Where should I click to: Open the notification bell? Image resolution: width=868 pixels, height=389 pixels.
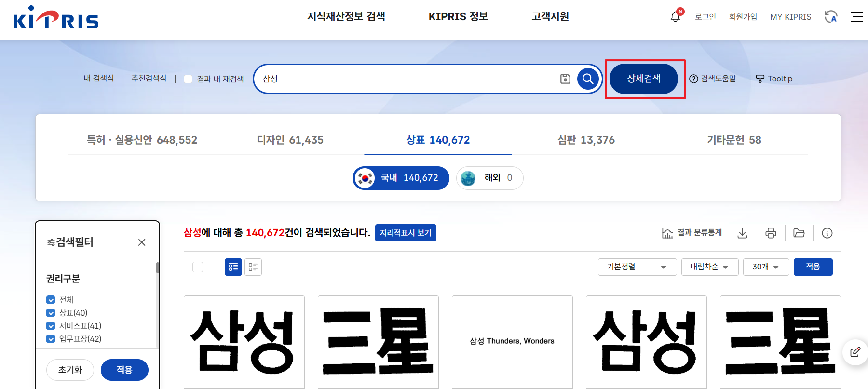point(675,17)
